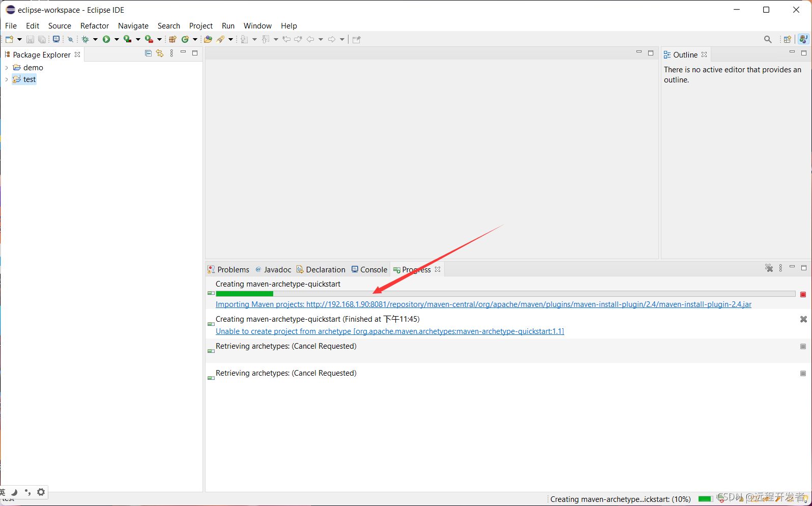Open the Progress view menu icon
The image size is (812, 506).
(x=780, y=268)
